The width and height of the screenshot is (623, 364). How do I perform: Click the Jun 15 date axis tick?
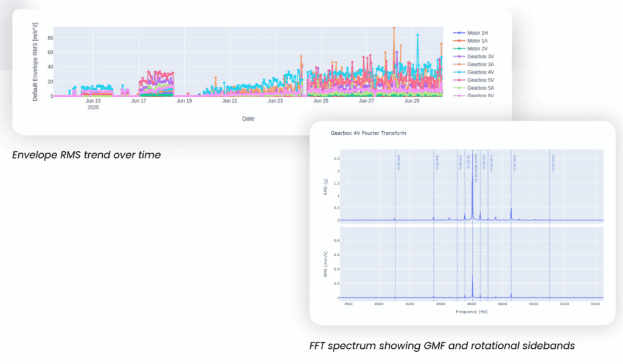point(93,101)
